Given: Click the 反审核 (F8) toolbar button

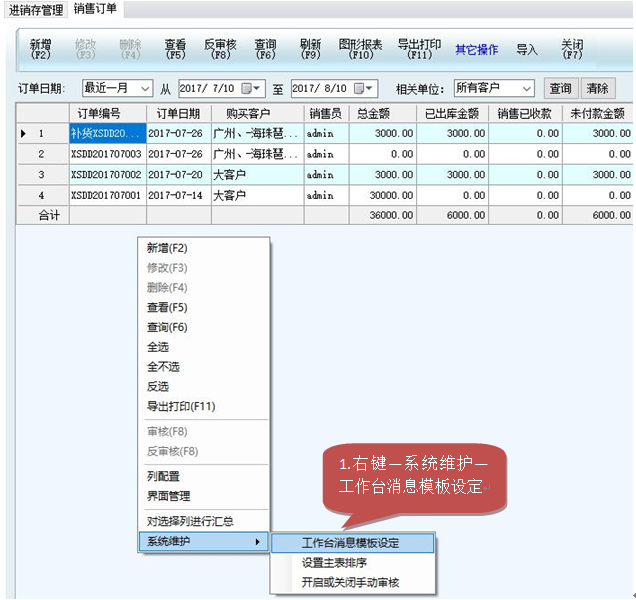Looking at the screenshot, I should (x=220, y=50).
